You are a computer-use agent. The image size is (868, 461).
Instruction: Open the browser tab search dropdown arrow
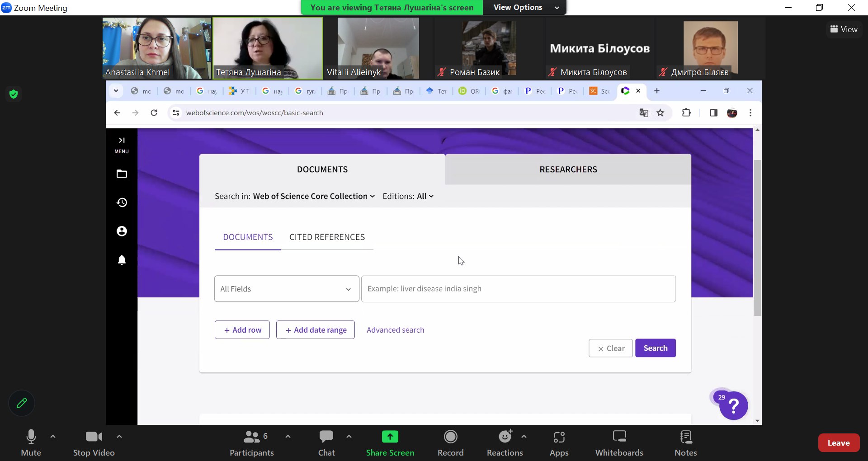[x=116, y=91]
